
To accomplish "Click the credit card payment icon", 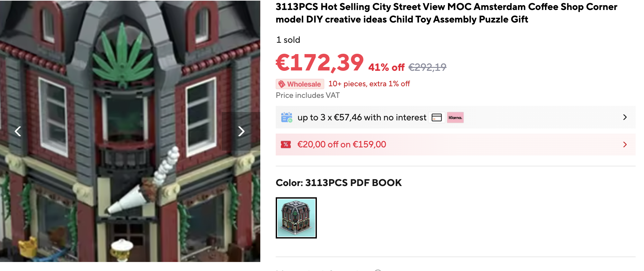I will [x=437, y=117].
